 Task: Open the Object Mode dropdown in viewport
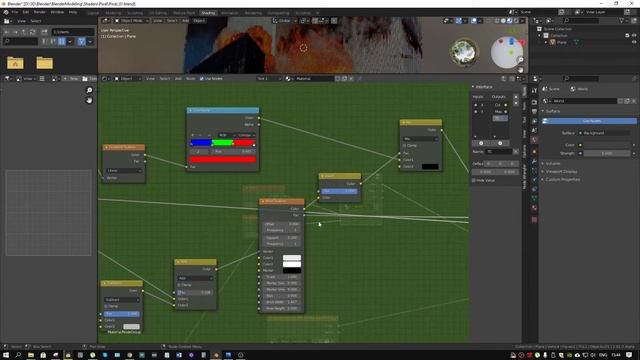(132, 20)
